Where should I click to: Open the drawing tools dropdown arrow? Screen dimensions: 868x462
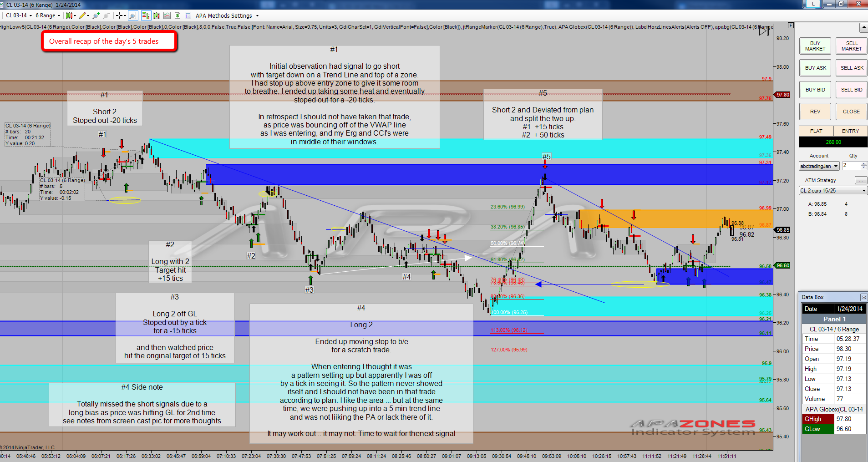88,15
